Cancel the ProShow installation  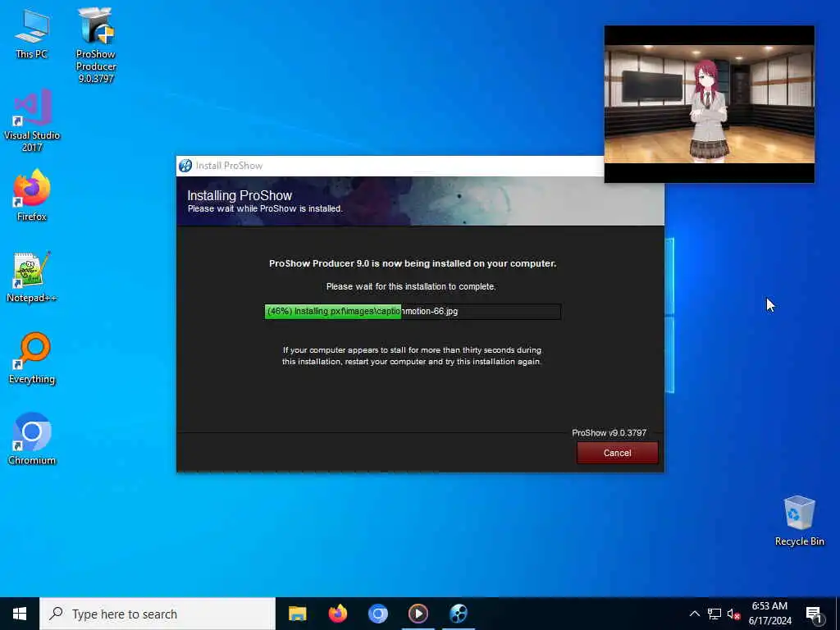coord(617,453)
